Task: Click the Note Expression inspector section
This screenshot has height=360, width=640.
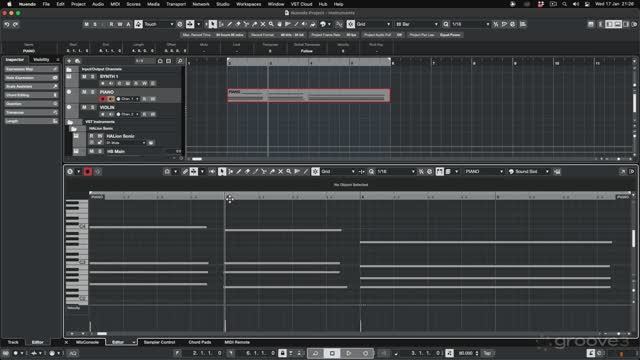Action: (31, 78)
